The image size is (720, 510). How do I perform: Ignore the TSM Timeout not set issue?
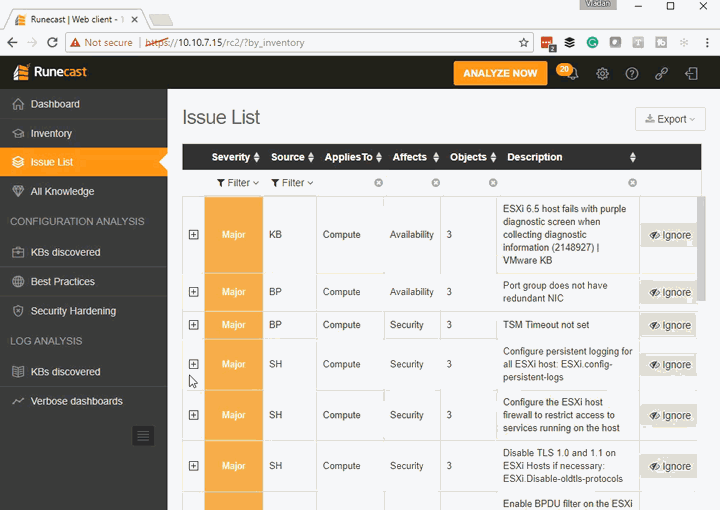[x=669, y=325]
